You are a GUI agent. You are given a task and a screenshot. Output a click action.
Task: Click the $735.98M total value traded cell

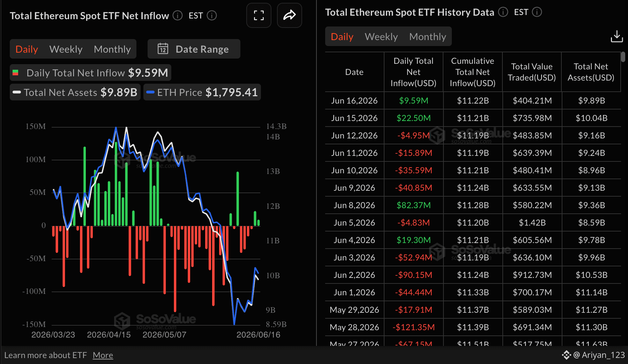pos(532,118)
